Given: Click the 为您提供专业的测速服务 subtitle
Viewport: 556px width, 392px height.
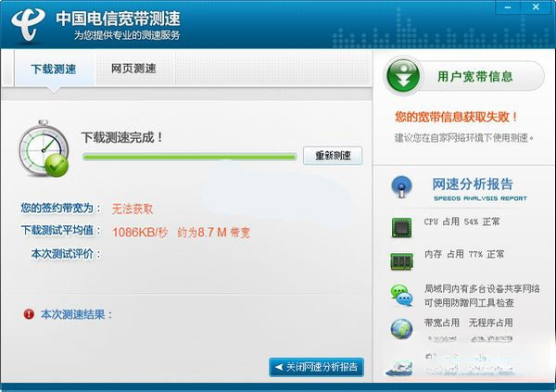Looking at the screenshot, I should (127, 35).
